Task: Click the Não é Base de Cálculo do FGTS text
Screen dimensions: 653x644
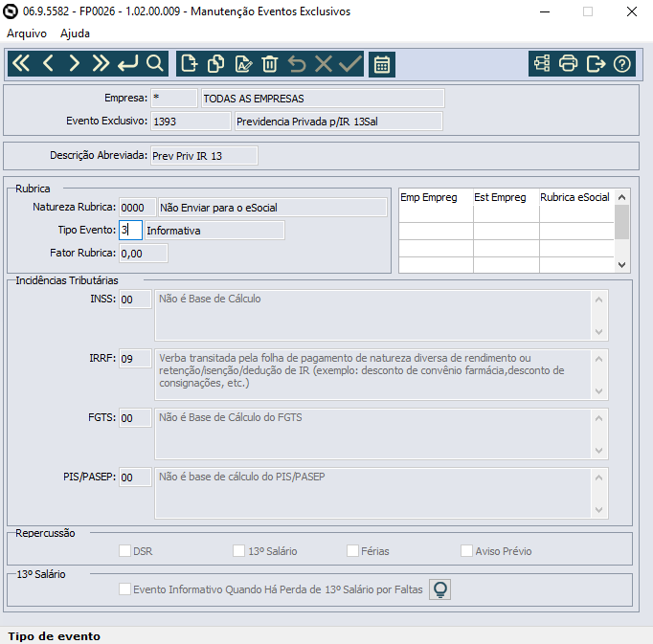Action: coord(231,417)
